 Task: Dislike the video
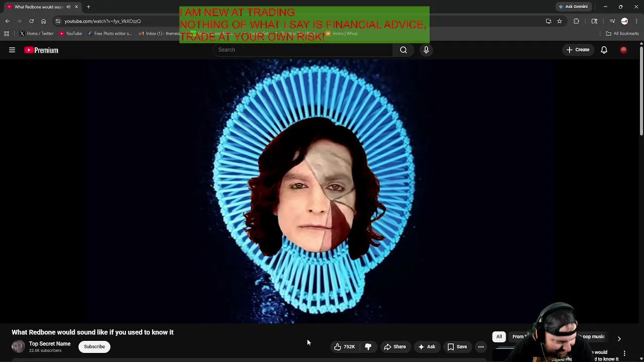(368, 346)
